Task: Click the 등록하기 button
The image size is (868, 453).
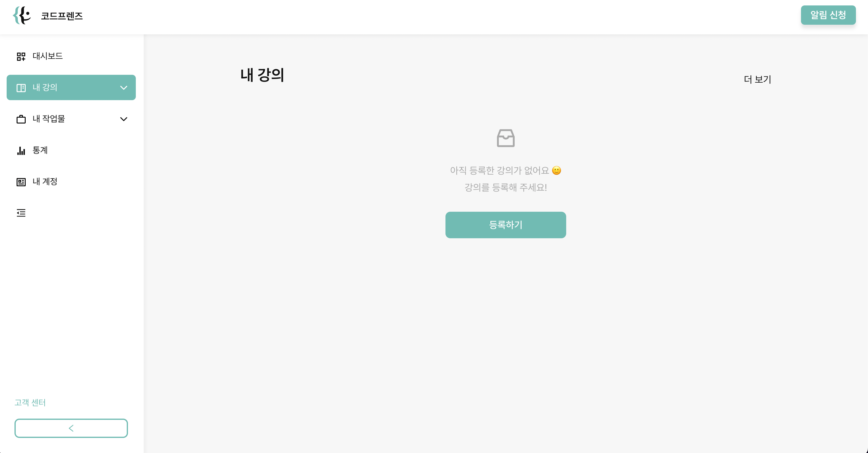Action: pos(506,225)
